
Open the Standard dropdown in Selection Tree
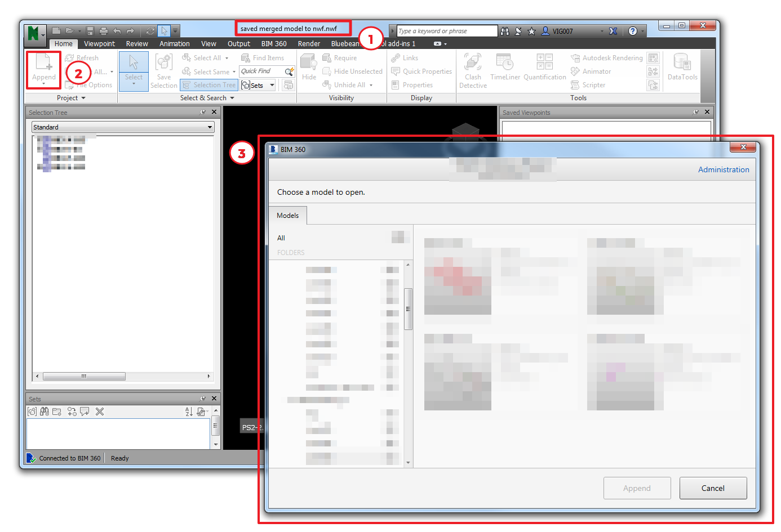coord(123,127)
